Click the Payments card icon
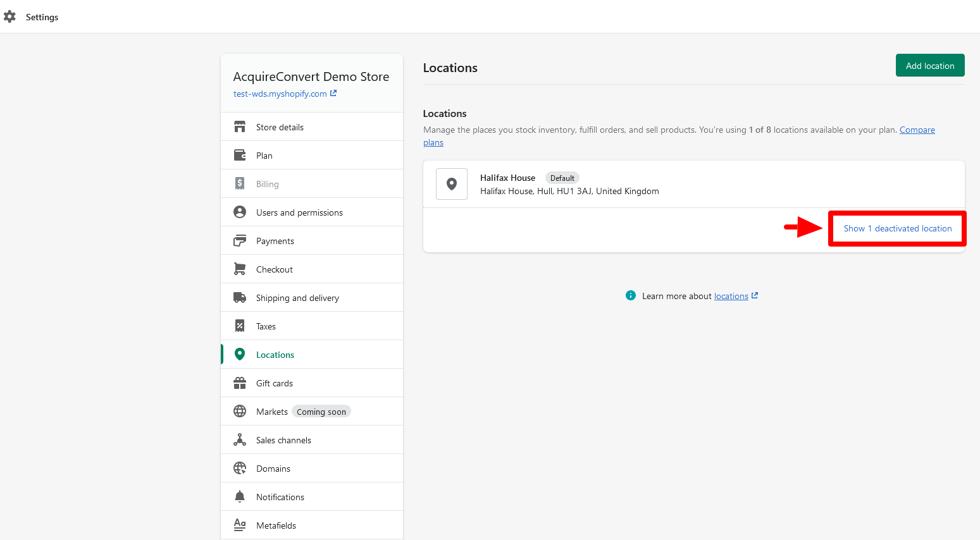Image resolution: width=980 pixels, height=540 pixels. click(x=240, y=241)
